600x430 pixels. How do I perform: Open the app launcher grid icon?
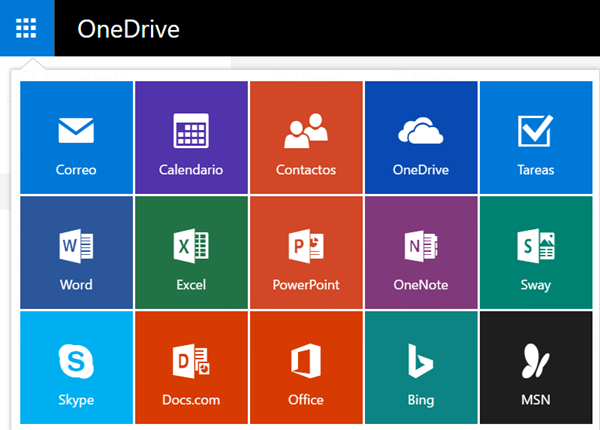tap(26, 28)
